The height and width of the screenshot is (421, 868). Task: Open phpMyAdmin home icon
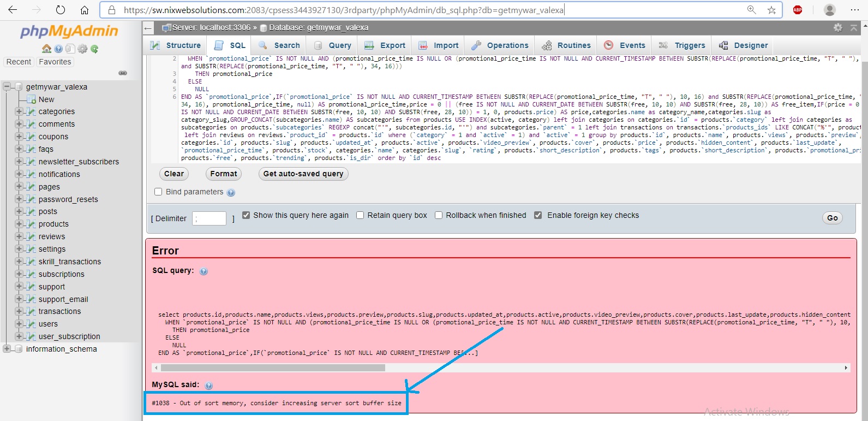(47, 49)
